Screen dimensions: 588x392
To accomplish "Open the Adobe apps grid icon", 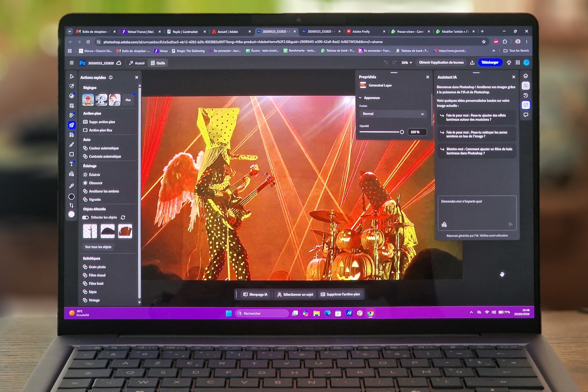I will click(518, 62).
